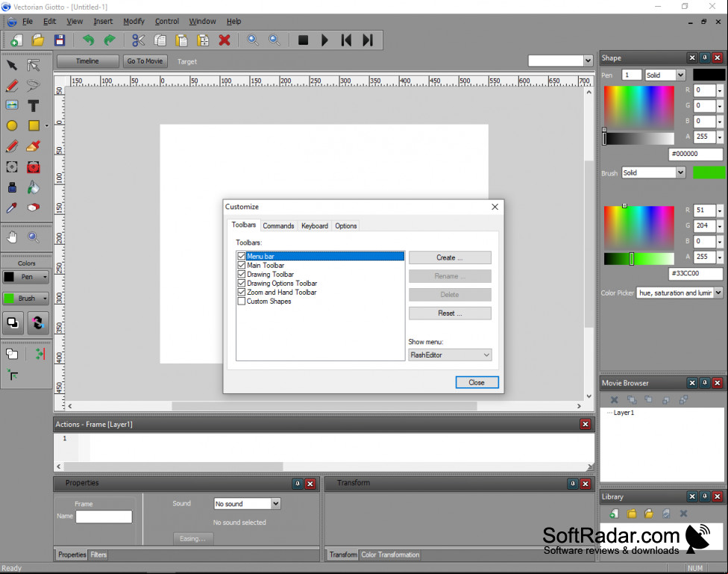Select the Eyedropper tool

(12, 208)
